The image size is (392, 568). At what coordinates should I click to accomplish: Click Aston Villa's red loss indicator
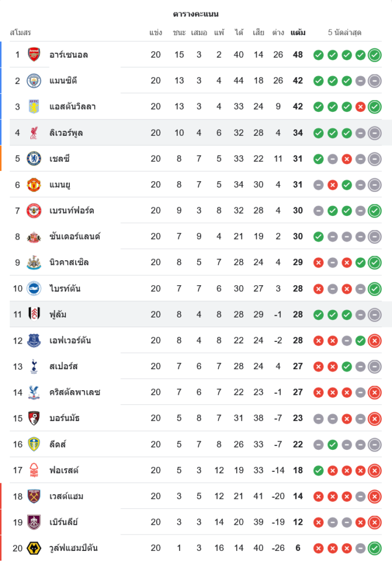click(360, 107)
